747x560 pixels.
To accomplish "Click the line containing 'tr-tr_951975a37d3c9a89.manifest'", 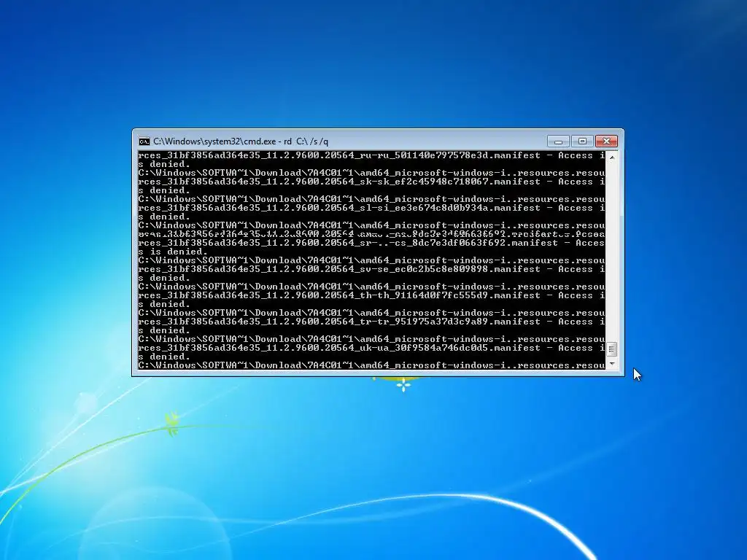I will pos(371,322).
